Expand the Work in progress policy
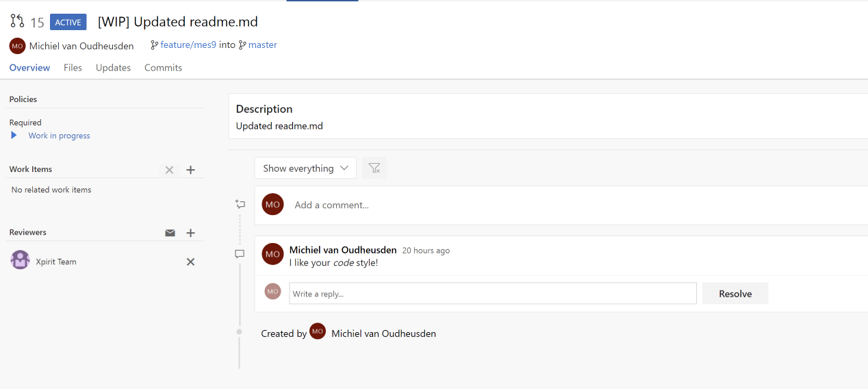The height and width of the screenshot is (389, 868). tap(14, 136)
